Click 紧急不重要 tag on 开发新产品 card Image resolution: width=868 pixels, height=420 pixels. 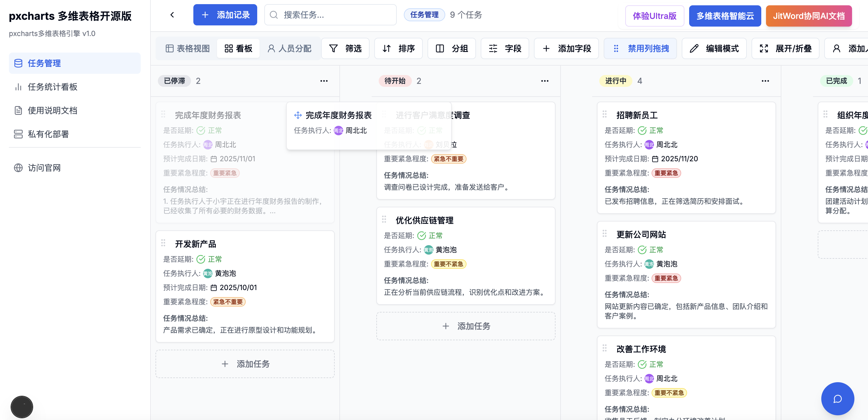click(228, 302)
